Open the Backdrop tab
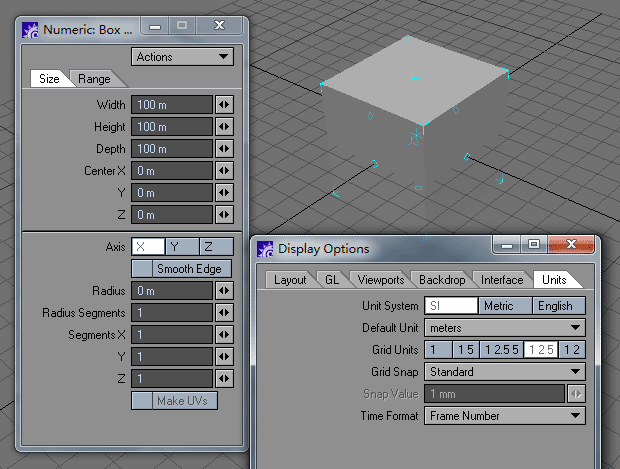620x469 pixels. [442, 280]
